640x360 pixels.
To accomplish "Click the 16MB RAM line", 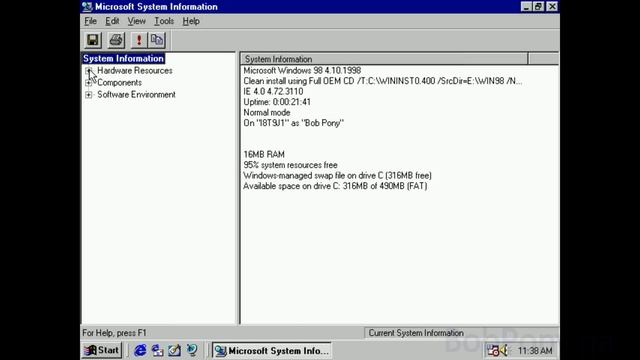I will tap(264, 154).
